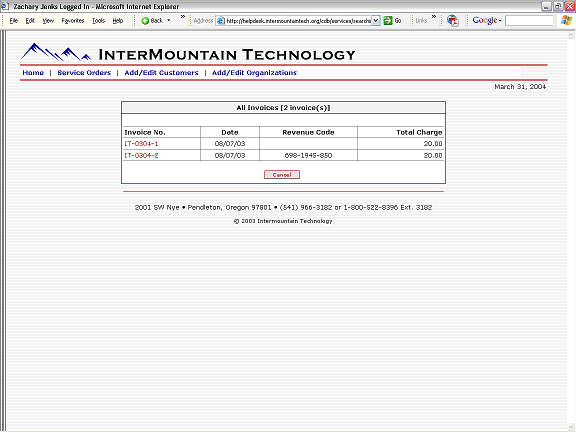Click the Revenue Code column header
This screenshot has height=432, width=576.
[x=308, y=132]
